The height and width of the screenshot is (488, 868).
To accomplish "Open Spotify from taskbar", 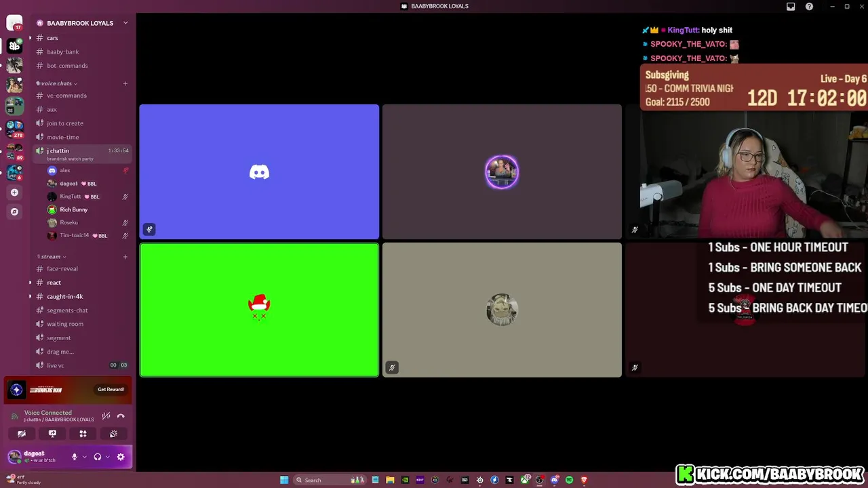I will pyautogui.click(x=569, y=480).
